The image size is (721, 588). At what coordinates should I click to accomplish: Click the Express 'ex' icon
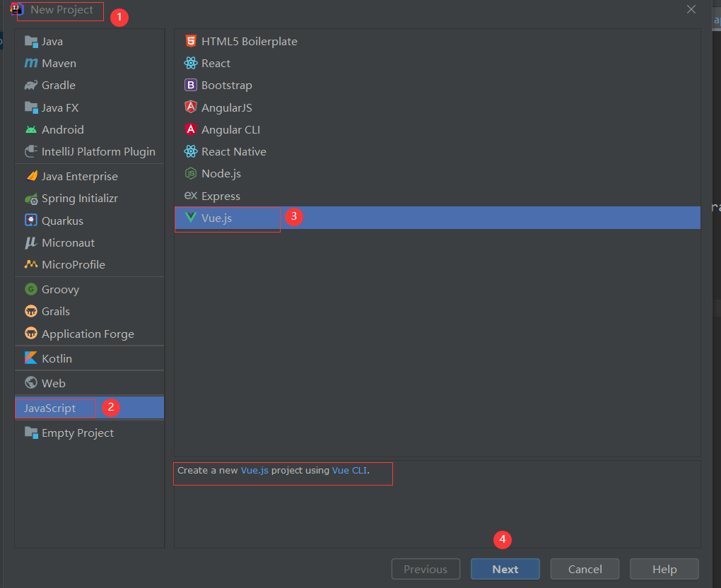pyautogui.click(x=190, y=195)
